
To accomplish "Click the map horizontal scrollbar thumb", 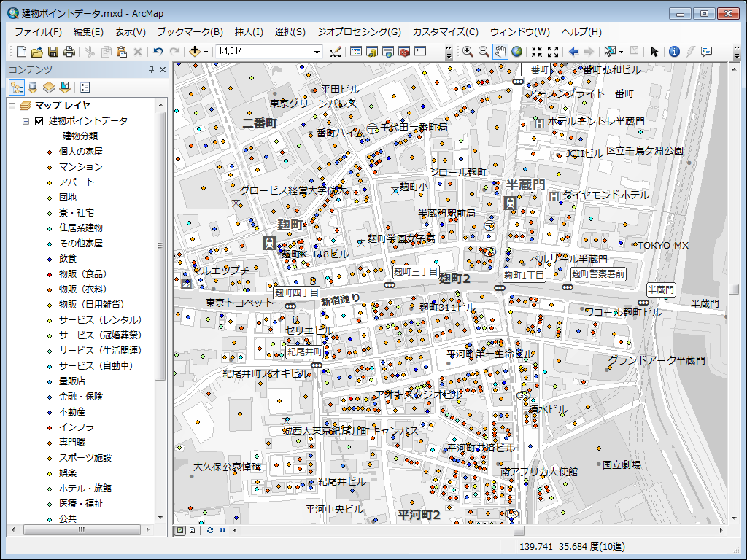I will [x=519, y=530].
